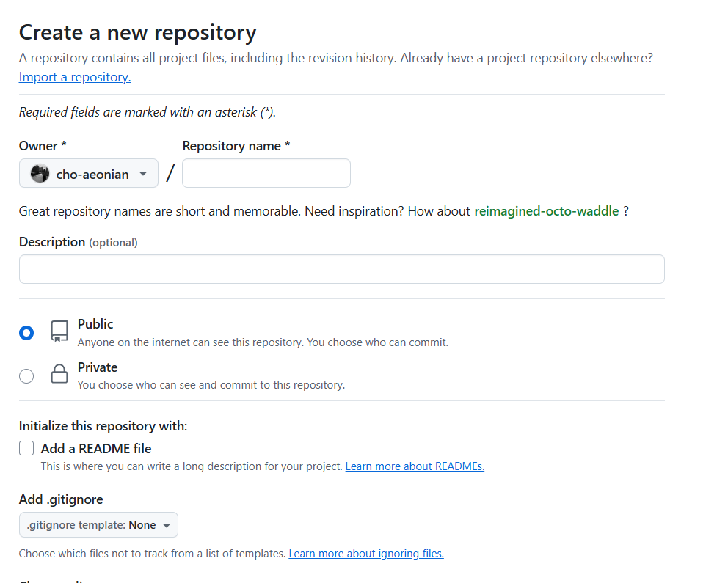Viewport: 728px width, 583px height.
Task: Click the Public label text
Action: pos(95,323)
